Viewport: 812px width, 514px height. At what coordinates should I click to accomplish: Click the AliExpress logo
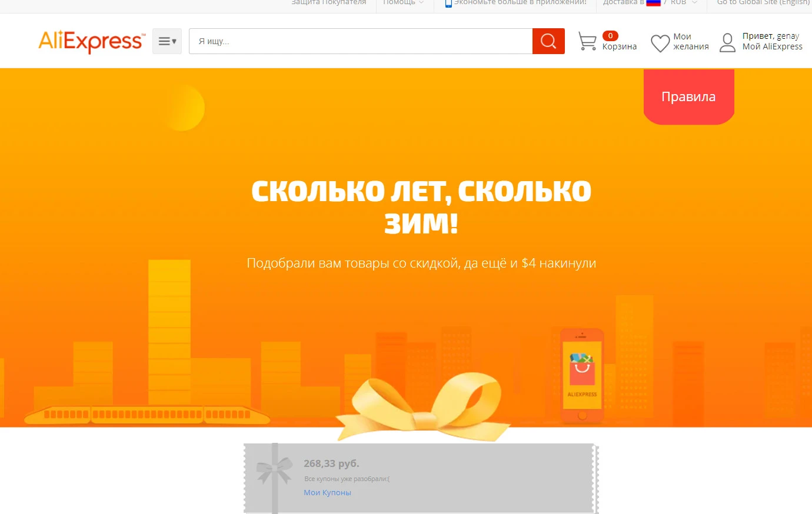point(91,41)
